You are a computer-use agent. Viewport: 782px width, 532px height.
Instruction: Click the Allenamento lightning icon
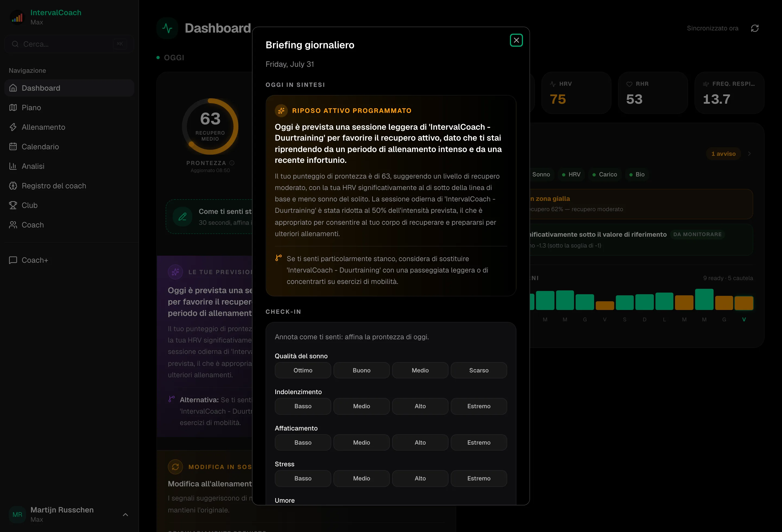(13, 127)
